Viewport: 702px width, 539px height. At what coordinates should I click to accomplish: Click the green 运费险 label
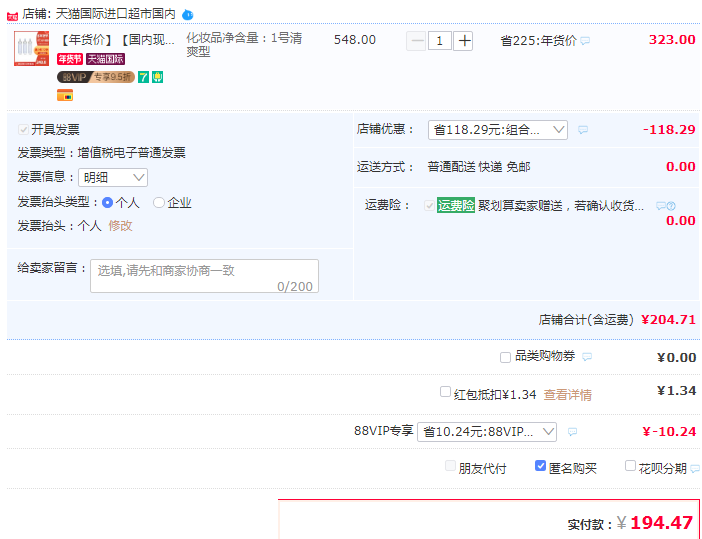click(456, 205)
